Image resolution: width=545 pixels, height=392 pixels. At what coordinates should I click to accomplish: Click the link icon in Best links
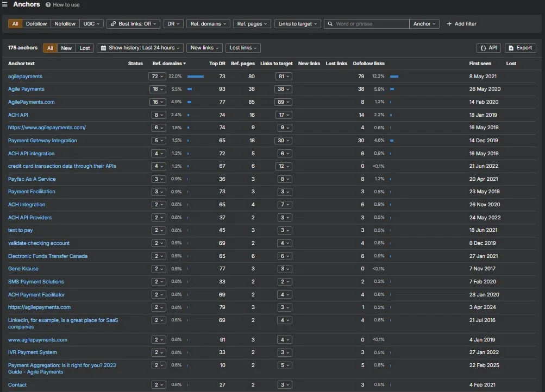pos(114,23)
